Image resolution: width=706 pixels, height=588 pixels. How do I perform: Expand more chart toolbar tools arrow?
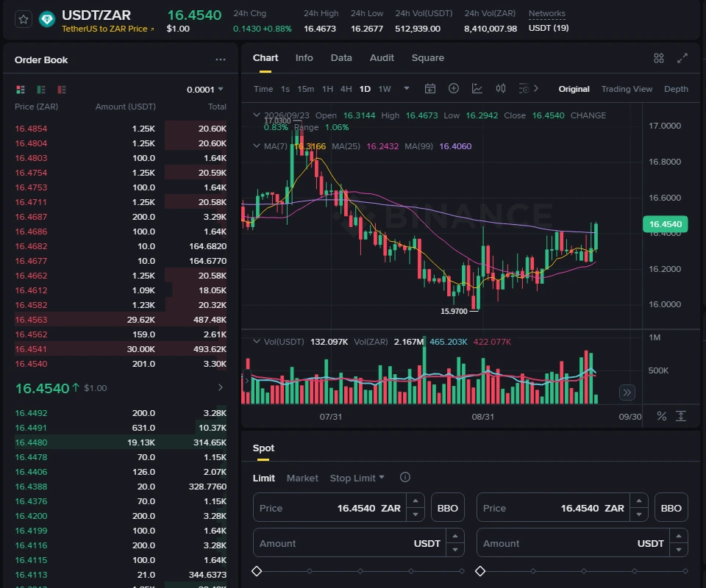pyautogui.click(x=536, y=88)
